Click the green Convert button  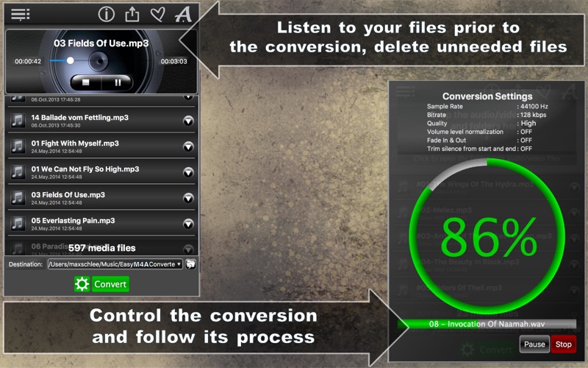pyautogui.click(x=110, y=284)
